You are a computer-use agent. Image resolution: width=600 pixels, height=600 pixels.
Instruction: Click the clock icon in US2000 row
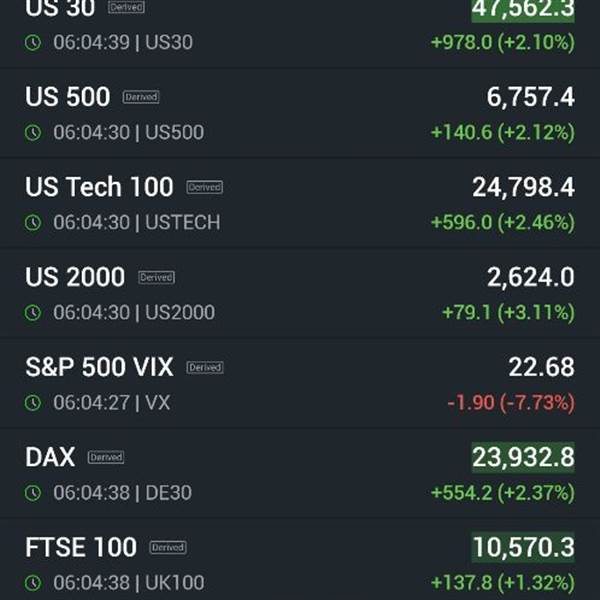[33, 313]
